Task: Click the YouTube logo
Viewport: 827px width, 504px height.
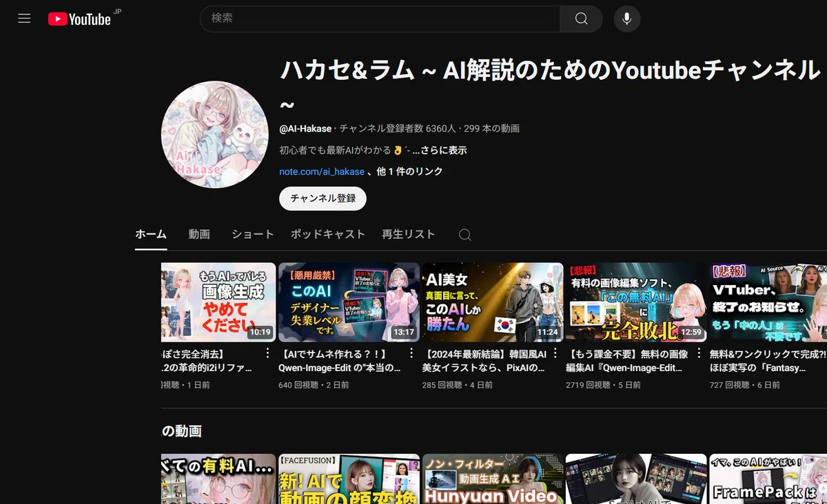Action: (x=79, y=19)
